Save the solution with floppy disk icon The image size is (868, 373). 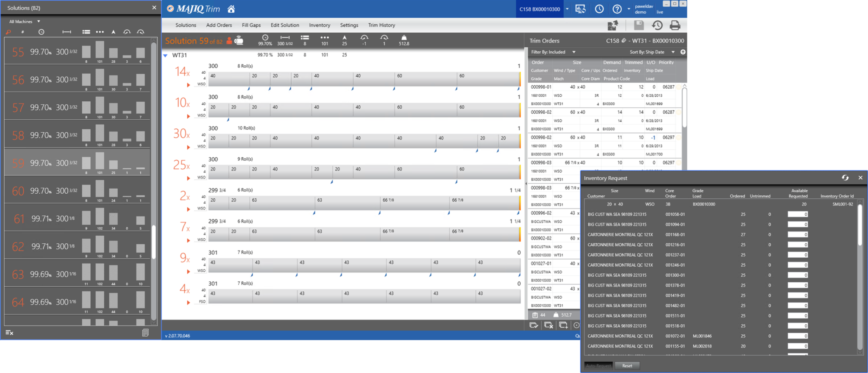[x=639, y=25]
